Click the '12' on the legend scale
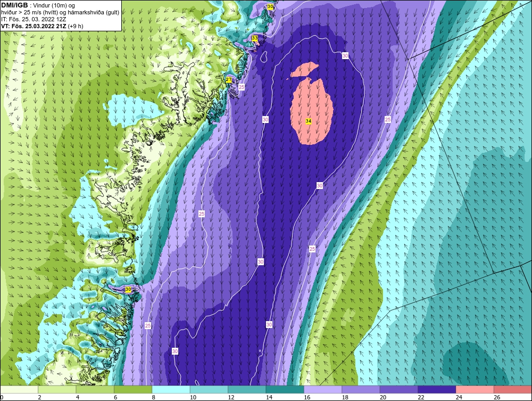 click(231, 397)
